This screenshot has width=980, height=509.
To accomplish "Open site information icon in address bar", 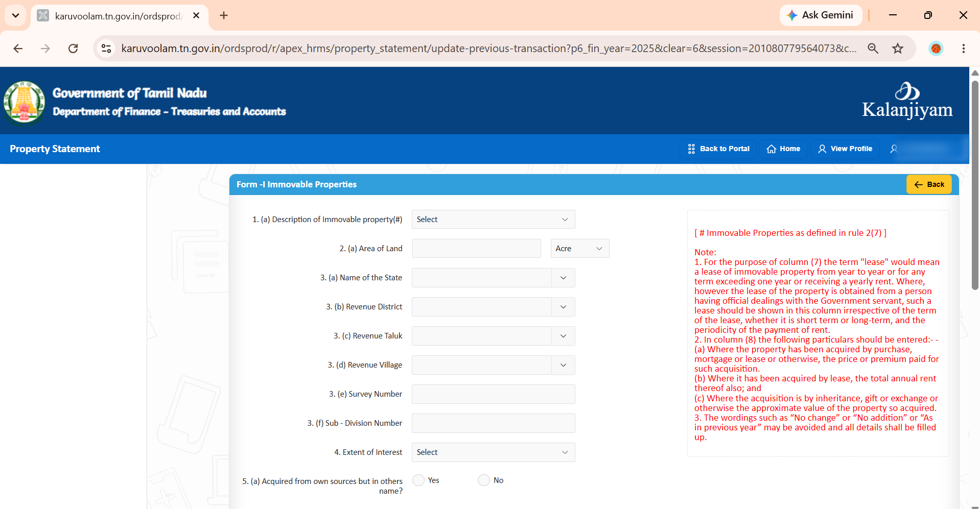I will 106,49.
